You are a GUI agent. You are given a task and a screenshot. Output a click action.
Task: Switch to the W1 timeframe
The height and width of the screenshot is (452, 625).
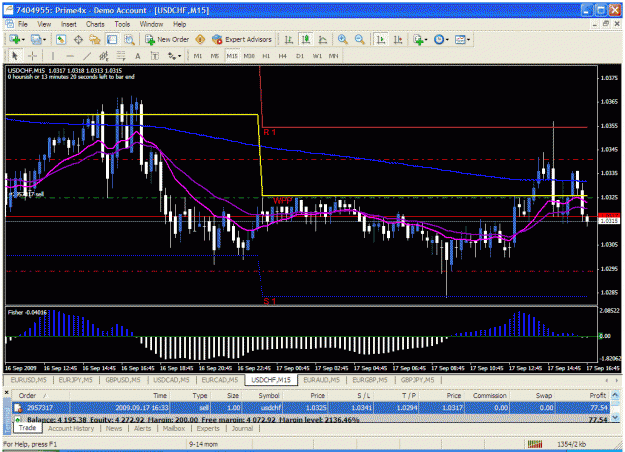[x=317, y=56]
